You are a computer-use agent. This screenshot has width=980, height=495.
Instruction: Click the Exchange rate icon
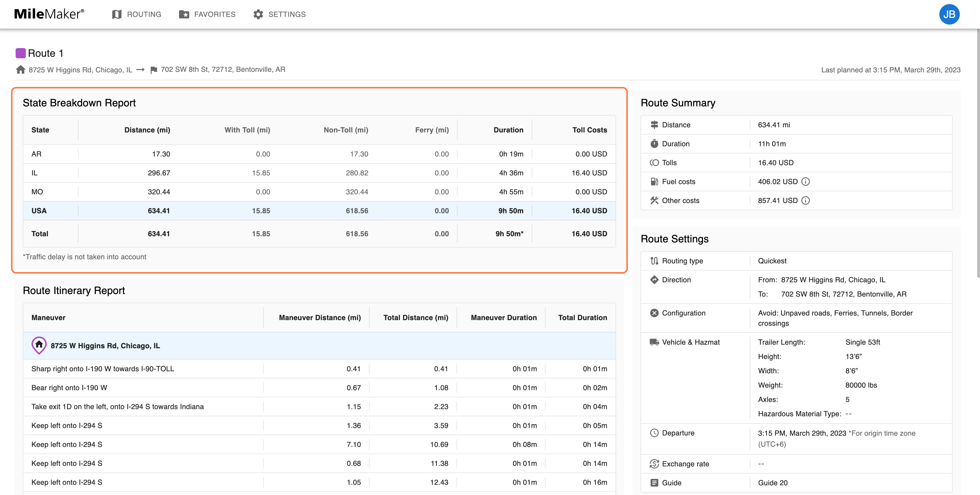654,464
